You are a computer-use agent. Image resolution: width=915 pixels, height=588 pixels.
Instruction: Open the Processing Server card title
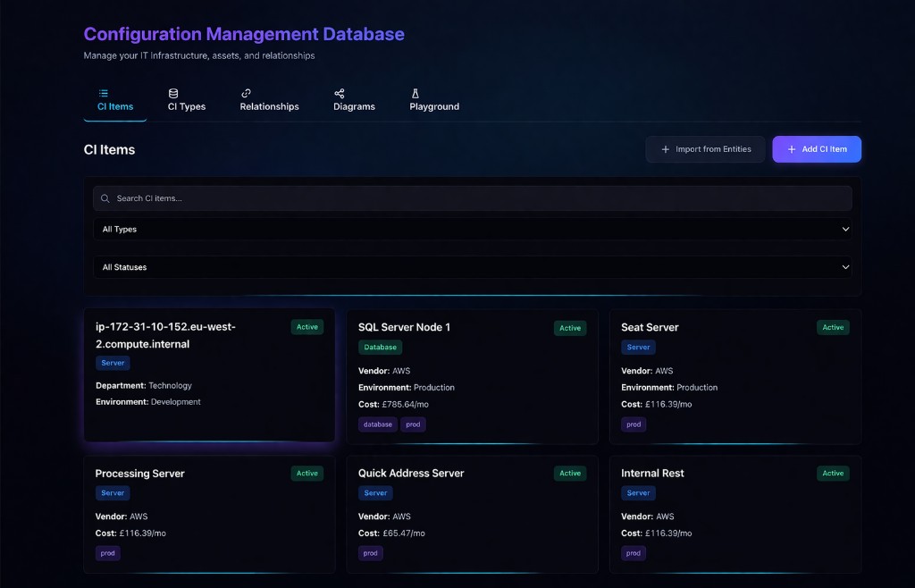(x=139, y=474)
